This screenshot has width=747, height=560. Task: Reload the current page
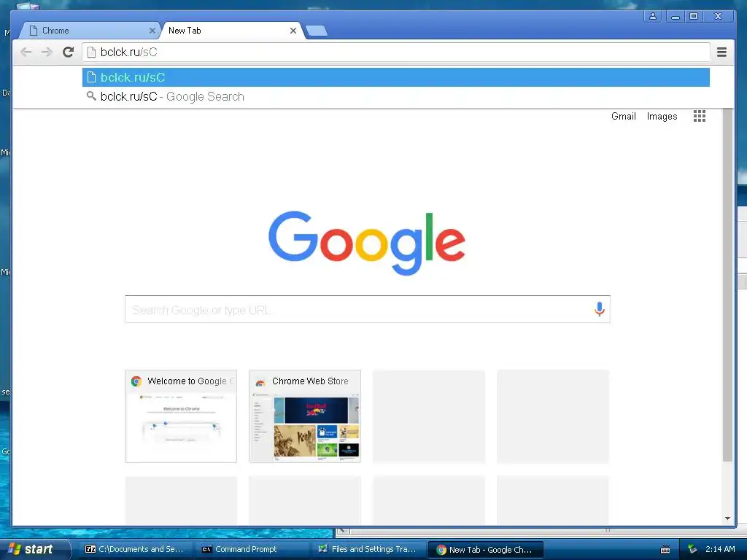point(68,52)
